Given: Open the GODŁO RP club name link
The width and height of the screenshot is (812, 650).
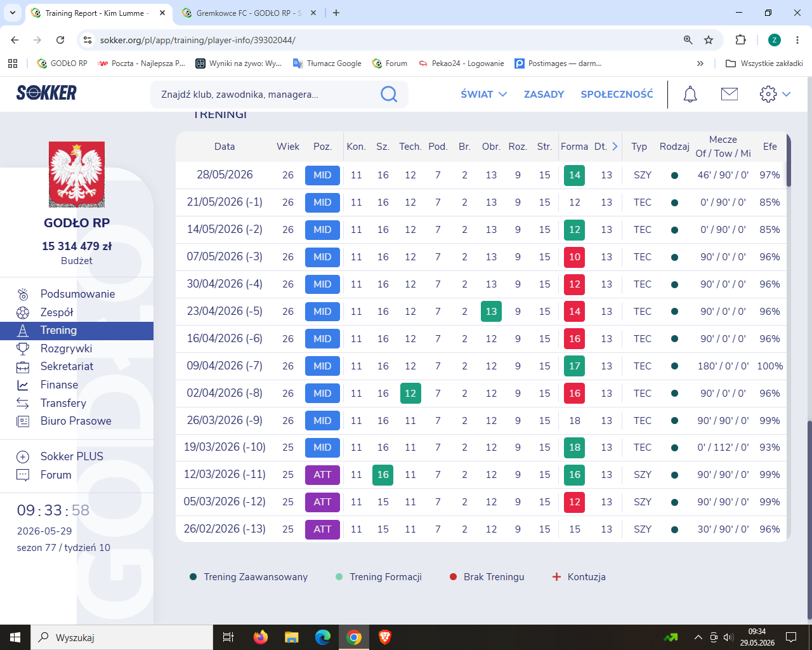Looking at the screenshot, I should pos(77,223).
